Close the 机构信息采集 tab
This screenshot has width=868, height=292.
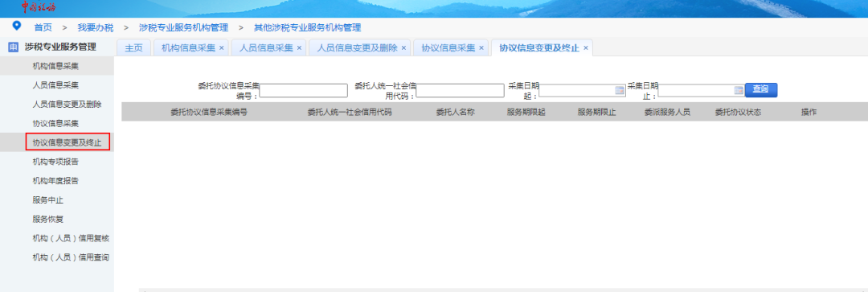click(222, 48)
